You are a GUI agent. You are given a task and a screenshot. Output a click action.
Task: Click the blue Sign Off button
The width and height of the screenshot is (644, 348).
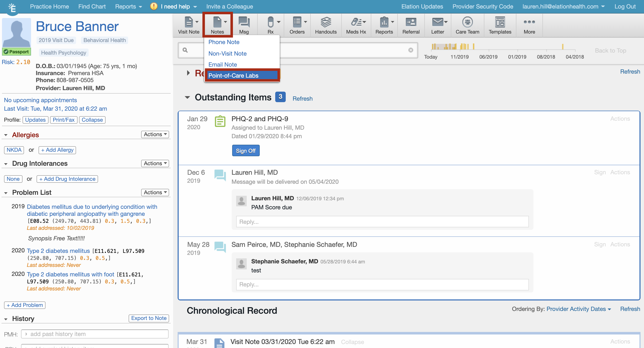245,151
